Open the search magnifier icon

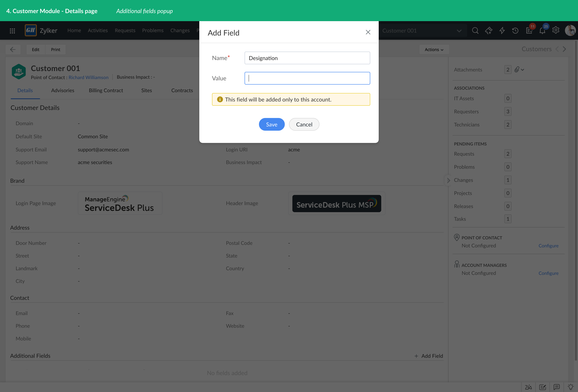(475, 31)
